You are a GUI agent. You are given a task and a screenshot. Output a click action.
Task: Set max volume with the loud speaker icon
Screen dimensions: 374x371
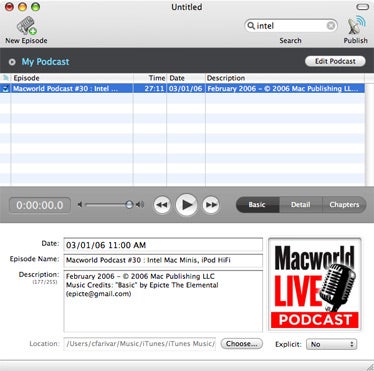pyautogui.click(x=140, y=204)
